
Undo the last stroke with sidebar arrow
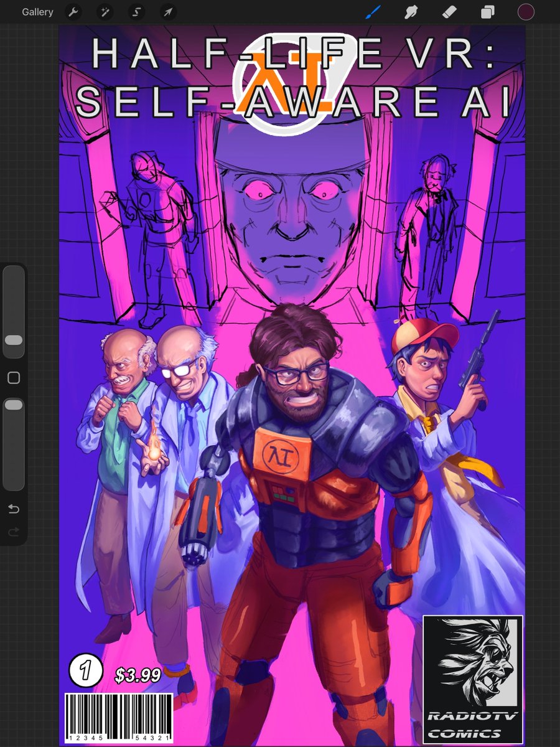pyautogui.click(x=13, y=509)
